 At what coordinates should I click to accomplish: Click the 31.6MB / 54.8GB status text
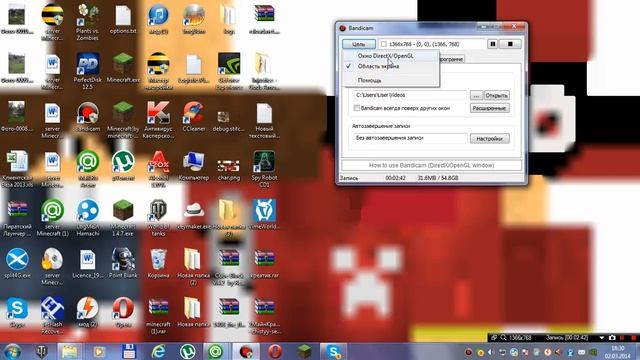click(x=438, y=178)
